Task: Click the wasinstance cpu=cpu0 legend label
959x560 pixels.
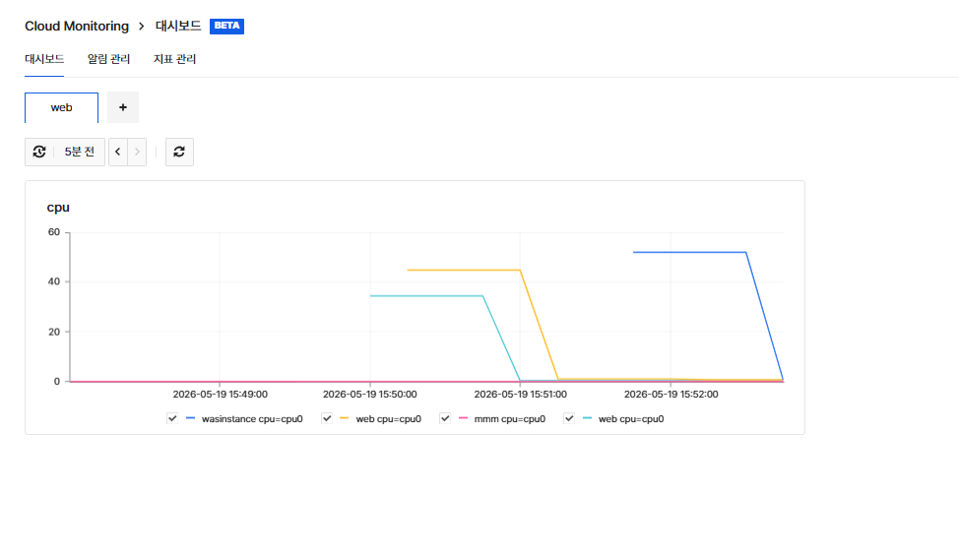Action: (x=252, y=419)
